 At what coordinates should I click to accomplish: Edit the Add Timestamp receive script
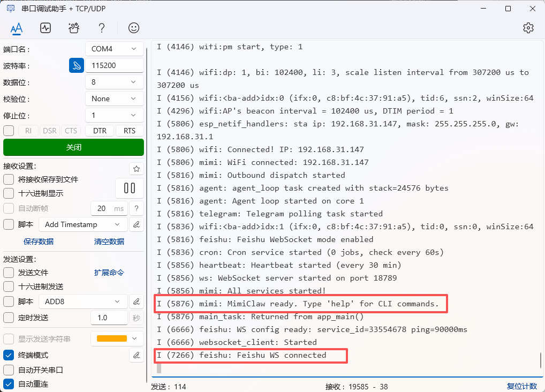coord(137,224)
